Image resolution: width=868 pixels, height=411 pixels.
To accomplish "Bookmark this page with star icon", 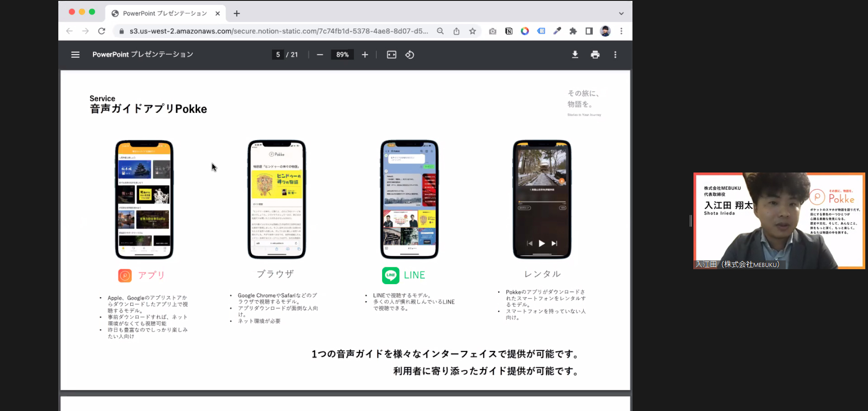I will (x=472, y=31).
